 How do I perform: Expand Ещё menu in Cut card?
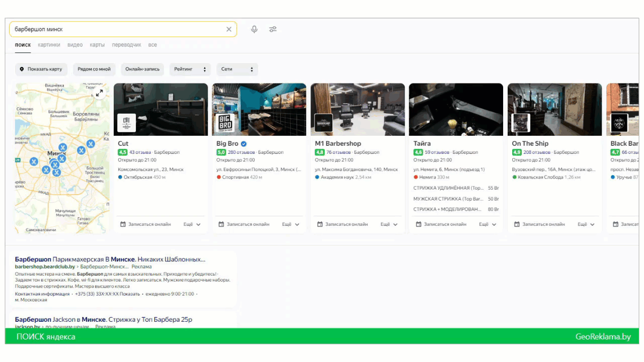pyautogui.click(x=192, y=224)
